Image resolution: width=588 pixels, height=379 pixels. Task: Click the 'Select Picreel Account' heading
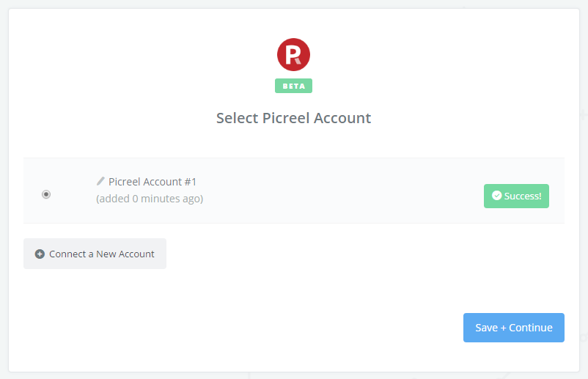pyautogui.click(x=293, y=118)
